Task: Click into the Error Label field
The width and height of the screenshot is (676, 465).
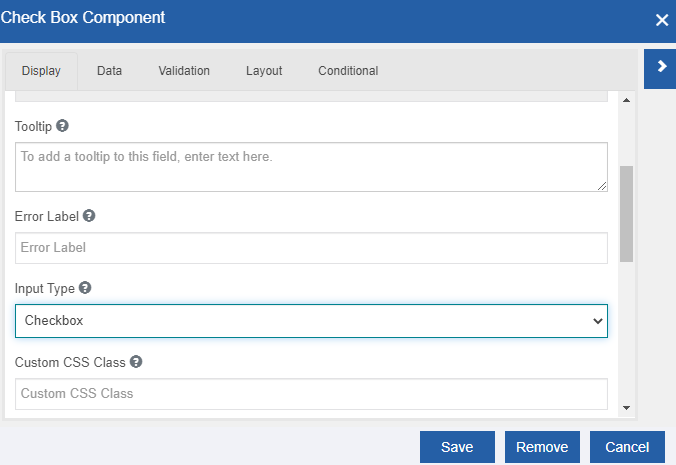Action: [311, 248]
